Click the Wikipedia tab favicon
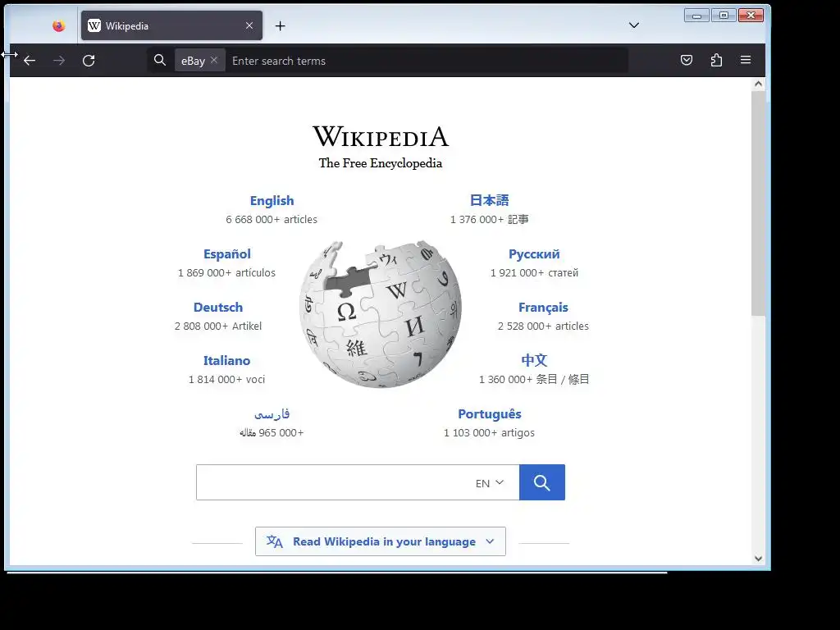Viewport: 840px width, 630px height. (94, 25)
